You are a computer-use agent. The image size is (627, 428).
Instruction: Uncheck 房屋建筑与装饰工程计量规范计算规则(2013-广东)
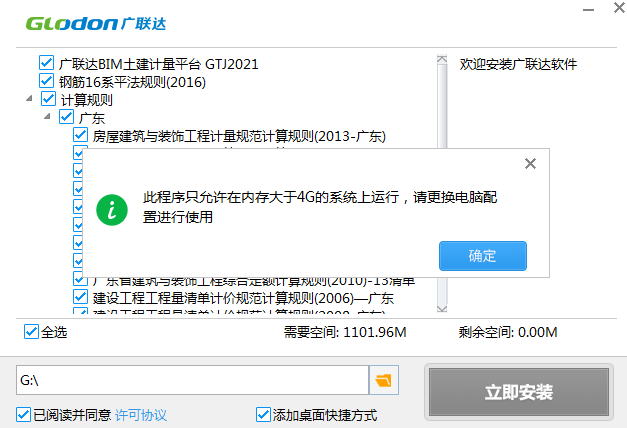[80, 135]
